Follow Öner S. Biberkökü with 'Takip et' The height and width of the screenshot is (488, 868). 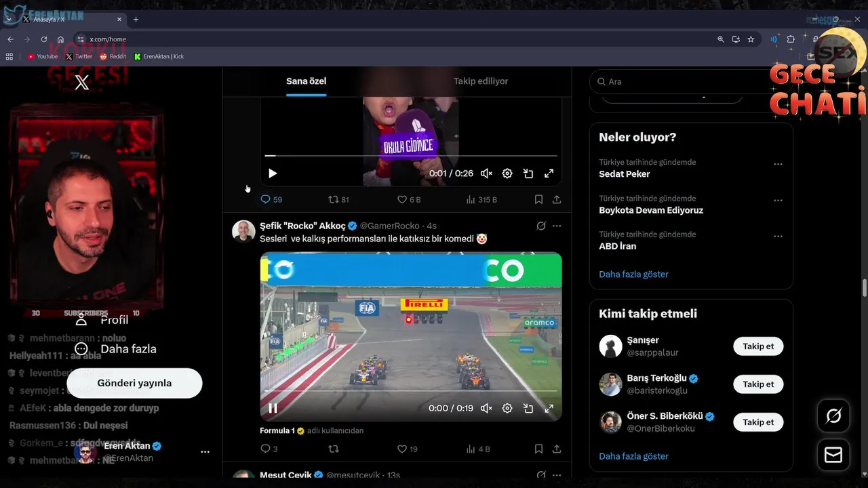[x=758, y=422]
